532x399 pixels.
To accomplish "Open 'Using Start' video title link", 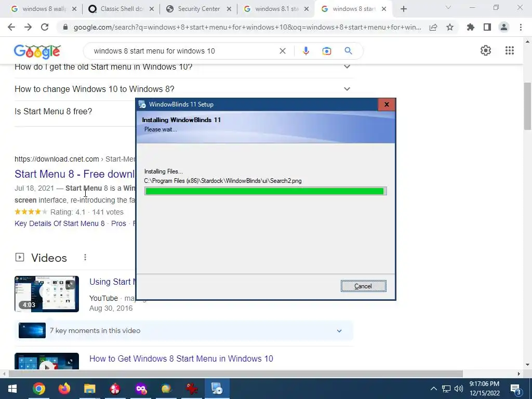I will [x=112, y=282].
